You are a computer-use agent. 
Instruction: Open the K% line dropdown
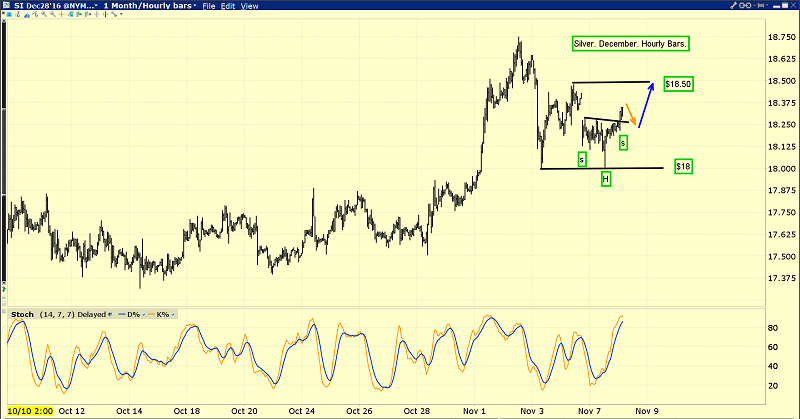point(172,314)
